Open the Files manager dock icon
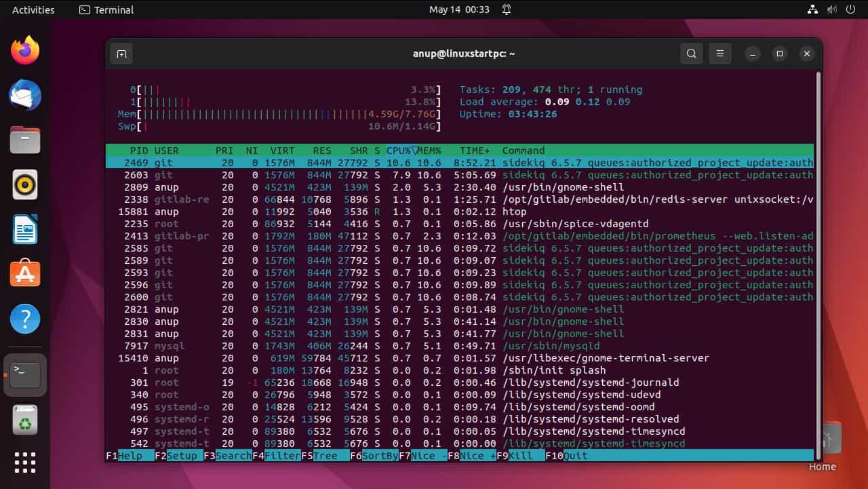Screen dimensions: 868x489 pos(25,140)
